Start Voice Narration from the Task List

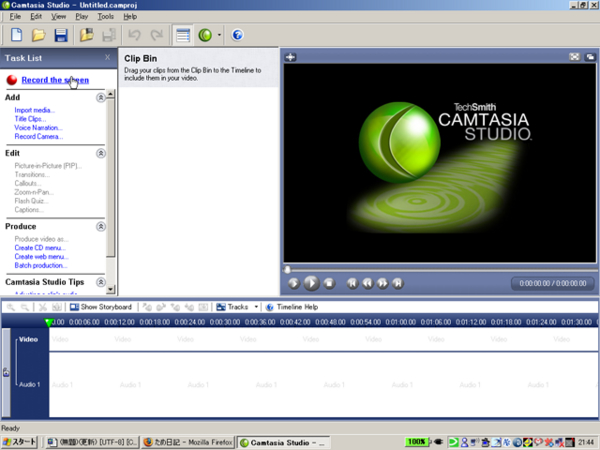38,128
